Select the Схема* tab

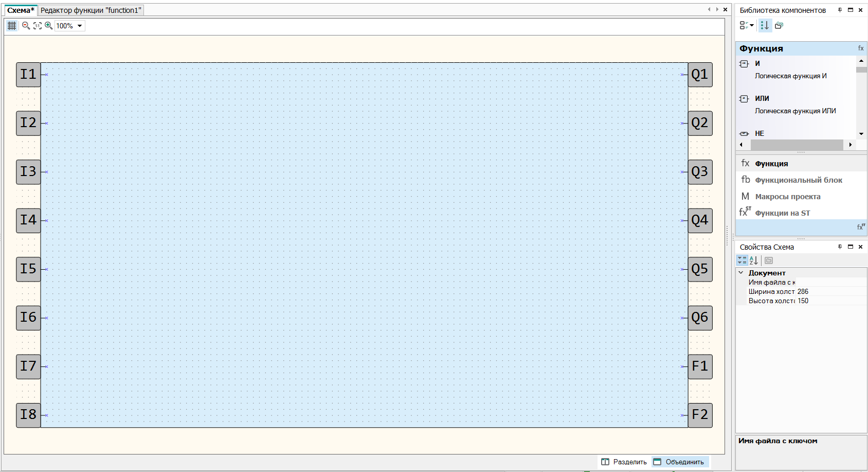pyautogui.click(x=21, y=10)
